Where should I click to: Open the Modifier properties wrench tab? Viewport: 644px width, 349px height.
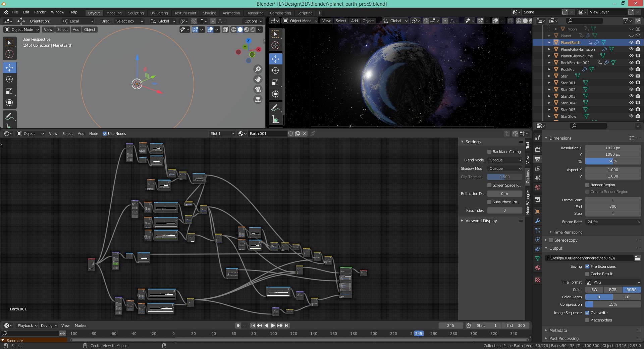click(538, 221)
